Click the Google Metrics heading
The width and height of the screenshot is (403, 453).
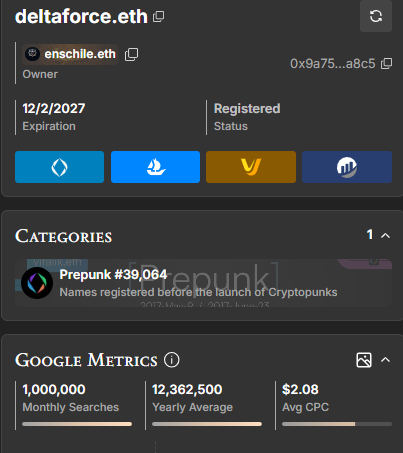click(86, 360)
